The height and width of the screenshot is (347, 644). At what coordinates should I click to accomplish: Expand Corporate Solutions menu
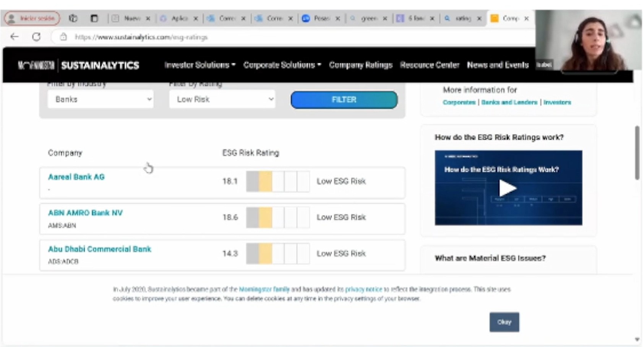point(282,65)
